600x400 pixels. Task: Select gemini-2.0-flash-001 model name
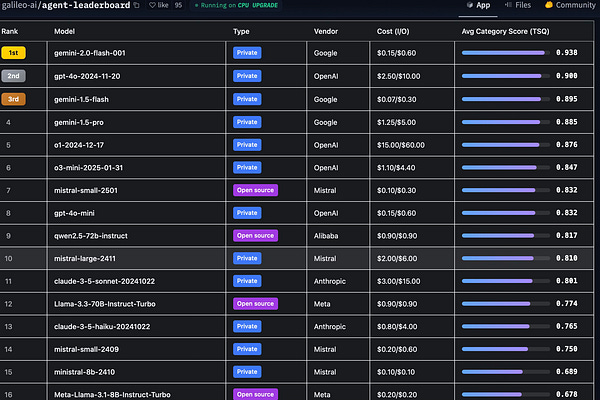click(90, 53)
